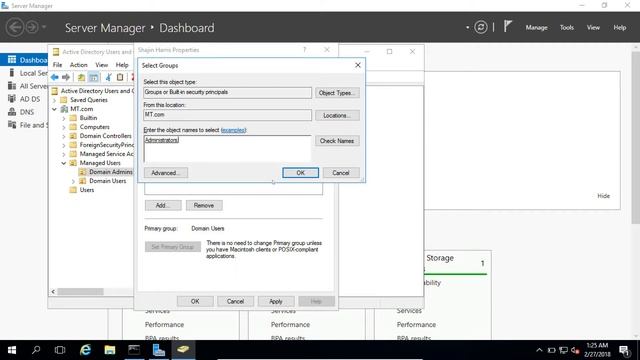Open the Action menu in AD Users window
The height and width of the screenshot is (360, 640).
[78, 65]
